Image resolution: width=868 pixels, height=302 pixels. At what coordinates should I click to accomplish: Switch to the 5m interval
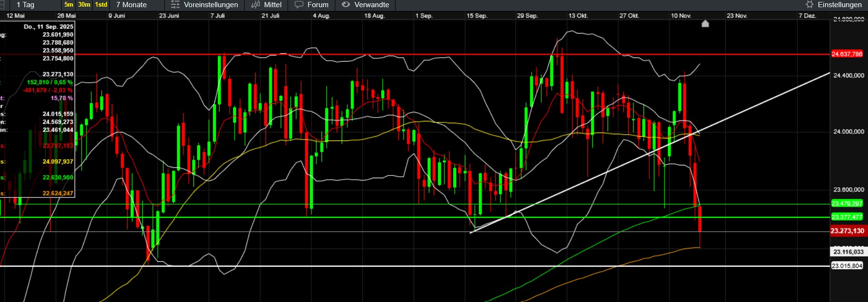click(x=69, y=5)
